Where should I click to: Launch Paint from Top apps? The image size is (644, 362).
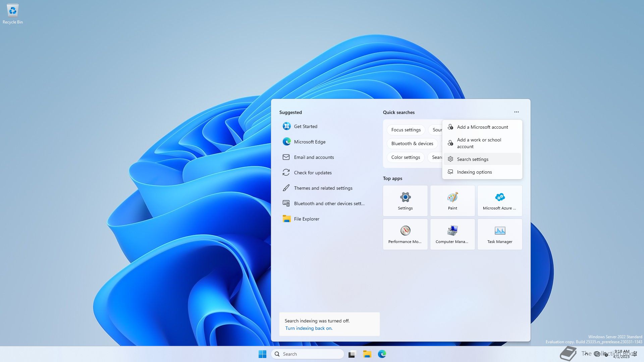pos(452,201)
